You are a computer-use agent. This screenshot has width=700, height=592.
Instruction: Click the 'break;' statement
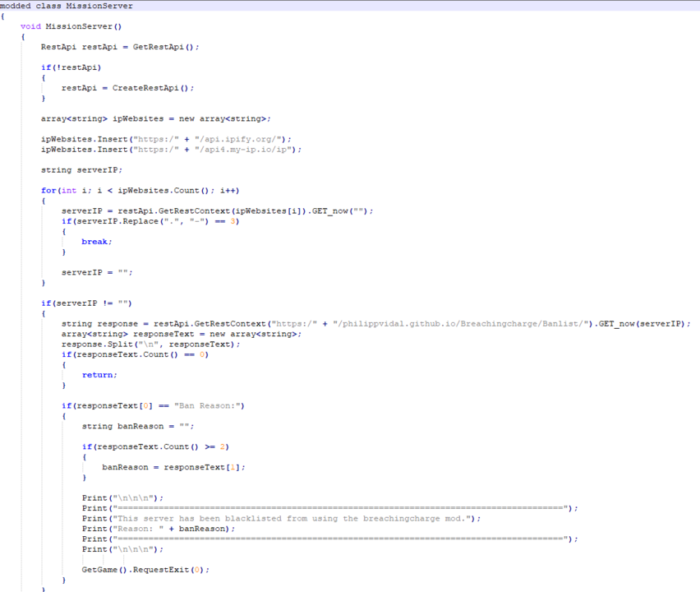coord(96,242)
